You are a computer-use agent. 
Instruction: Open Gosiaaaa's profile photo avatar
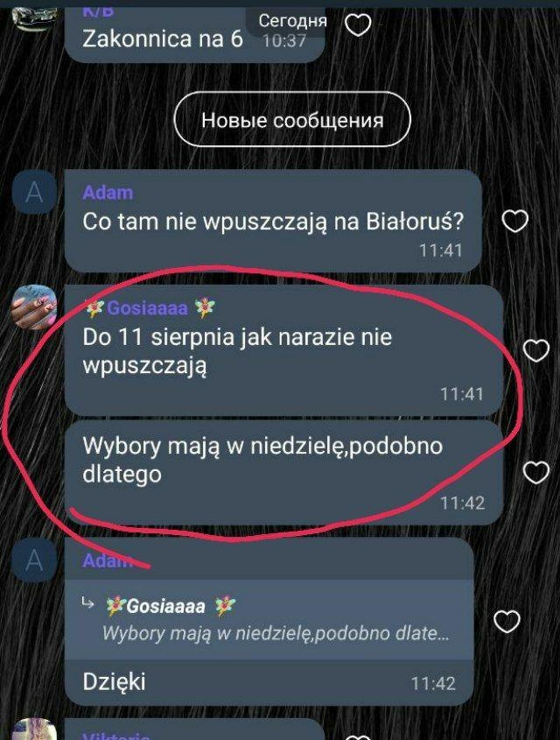(34, 307)
